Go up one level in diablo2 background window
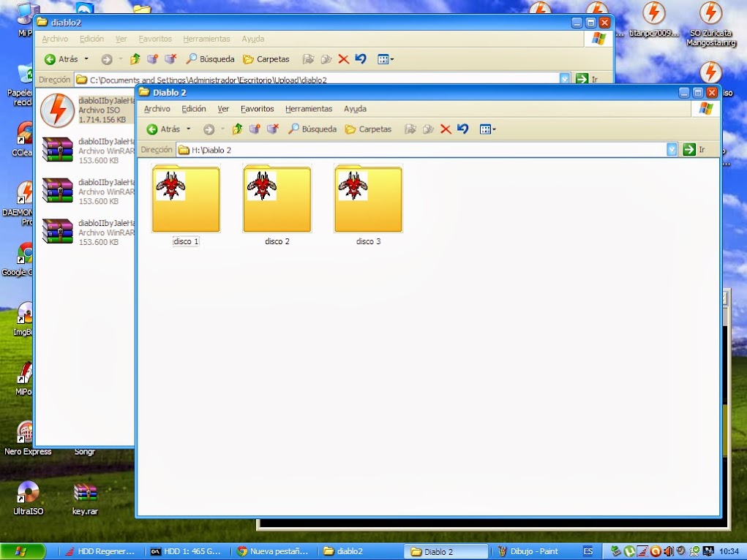747x560 pixels. [135, 59]
